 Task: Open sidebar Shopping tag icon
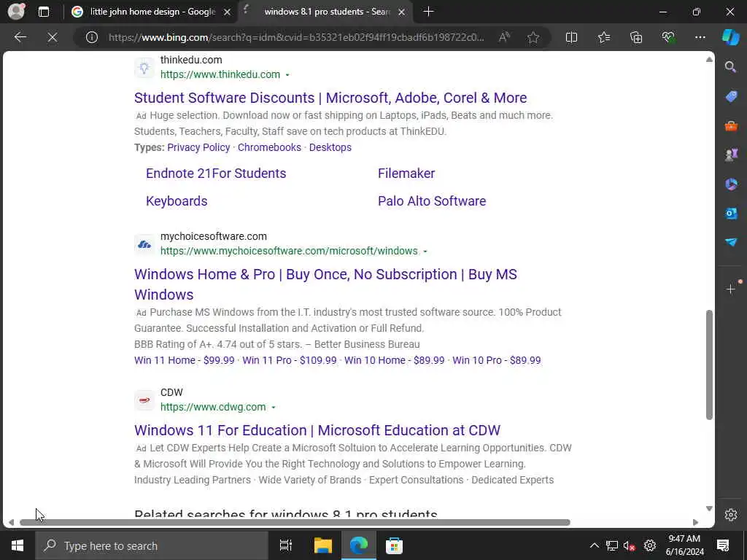point(731,96)
